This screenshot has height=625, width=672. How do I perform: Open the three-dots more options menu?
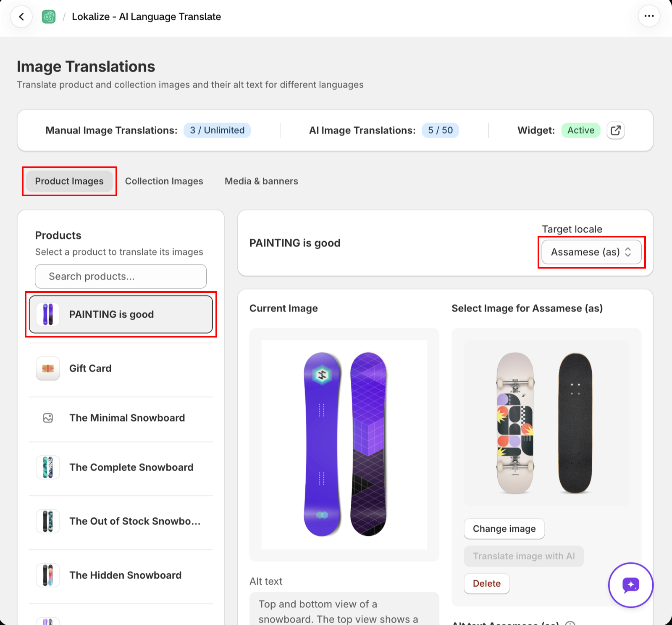(x=649, y=16)
